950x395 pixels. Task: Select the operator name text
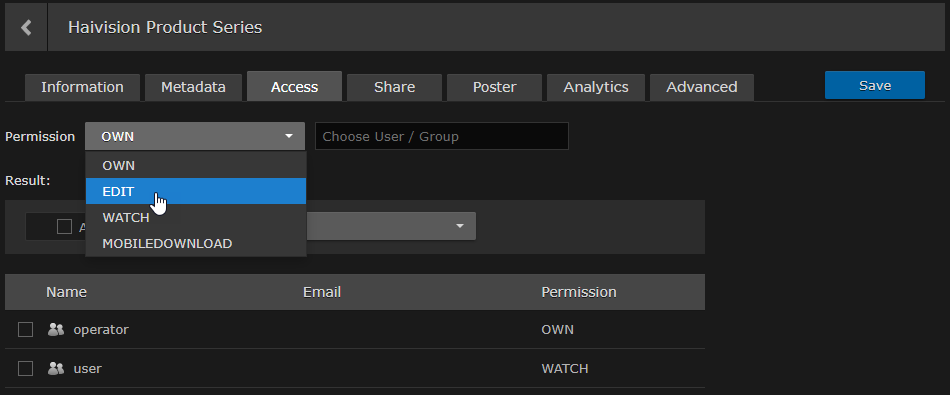click(101, 330)
